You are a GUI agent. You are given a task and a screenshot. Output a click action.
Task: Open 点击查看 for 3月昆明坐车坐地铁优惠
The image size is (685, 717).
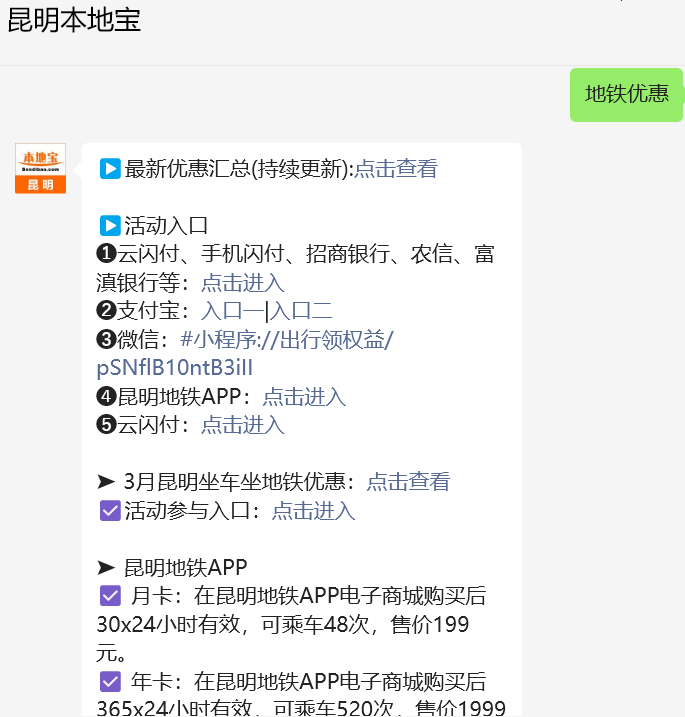[408, 482]
